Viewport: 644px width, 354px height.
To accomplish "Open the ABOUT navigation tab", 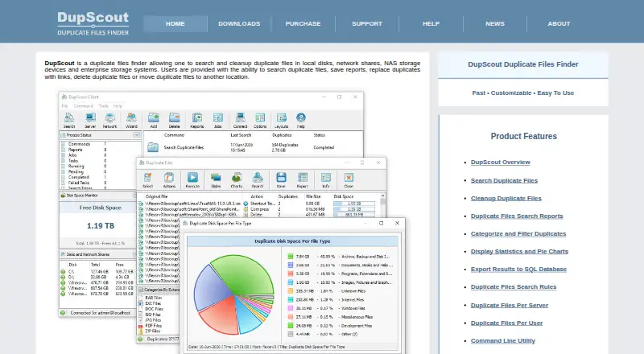I will coord(559,24).
